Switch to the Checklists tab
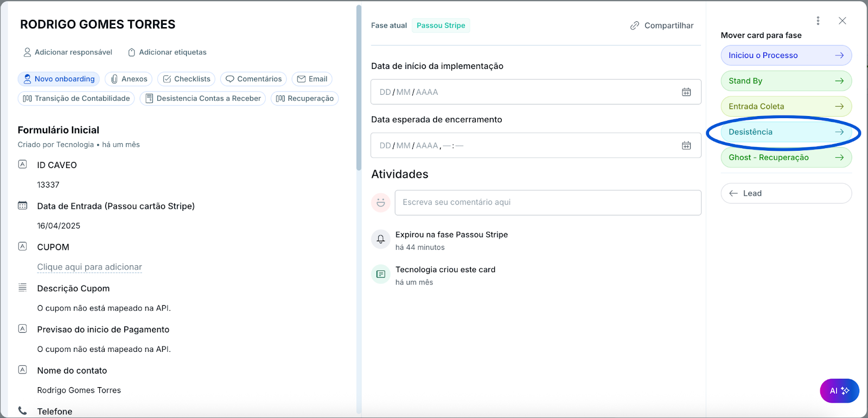The height and width of the screenshot is (418, 868). pyautogui.click(x=187, y=79)
